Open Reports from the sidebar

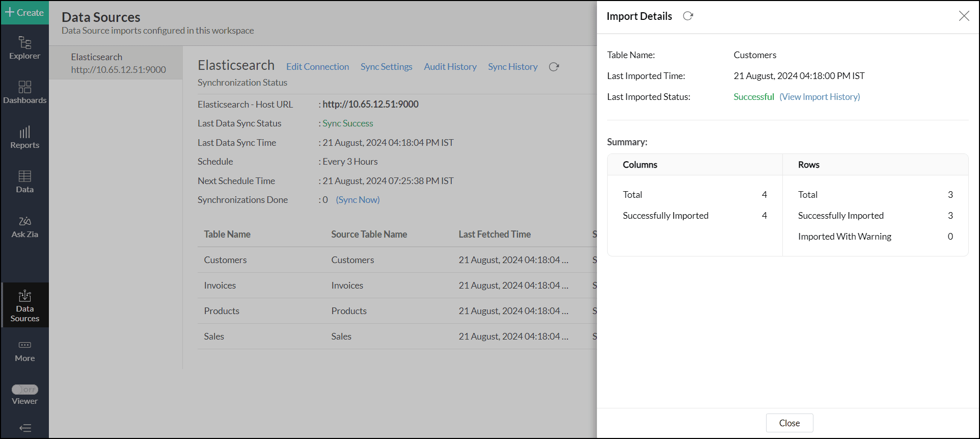tap(24, 137)
